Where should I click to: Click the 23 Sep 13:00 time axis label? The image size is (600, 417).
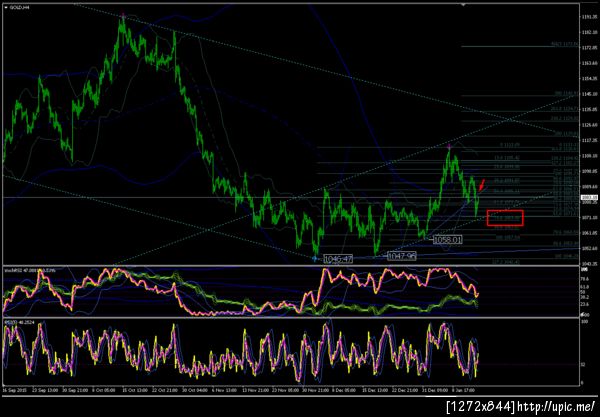click(45, 390)
